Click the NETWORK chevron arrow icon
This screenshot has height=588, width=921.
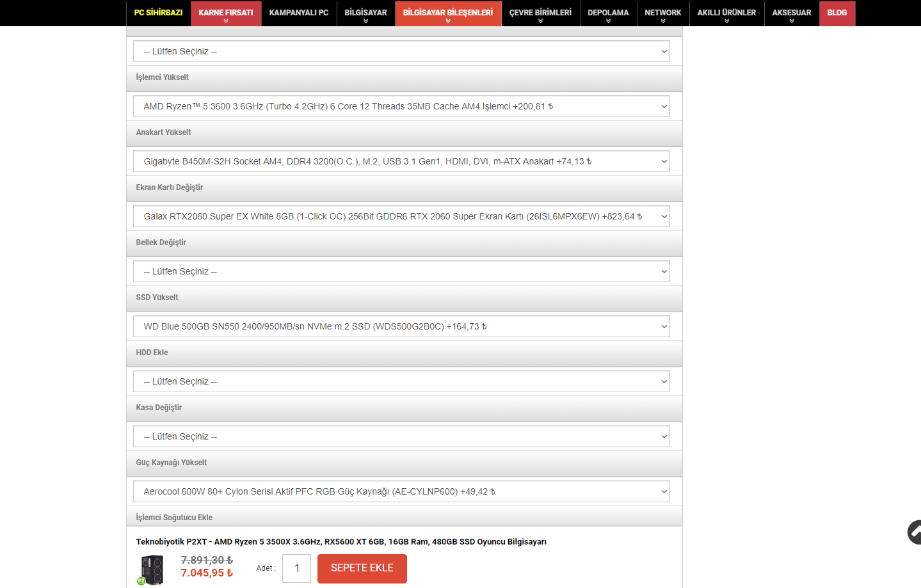click(663, 21)
